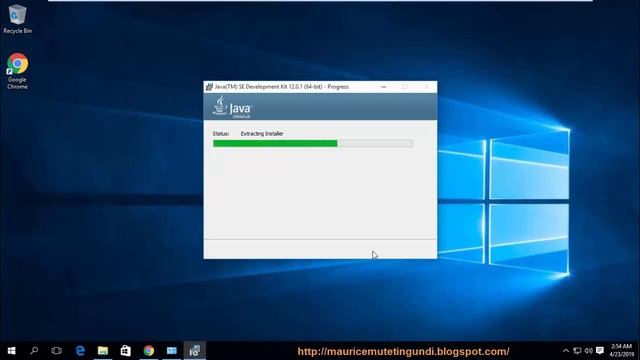
Task: Click the disabled maximize button of installer
Action: point(404,87)
